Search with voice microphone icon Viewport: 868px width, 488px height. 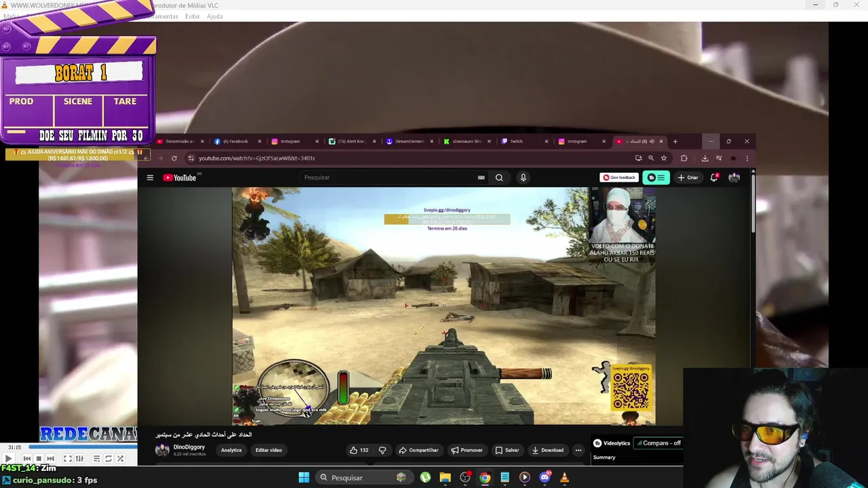[523, 178]
